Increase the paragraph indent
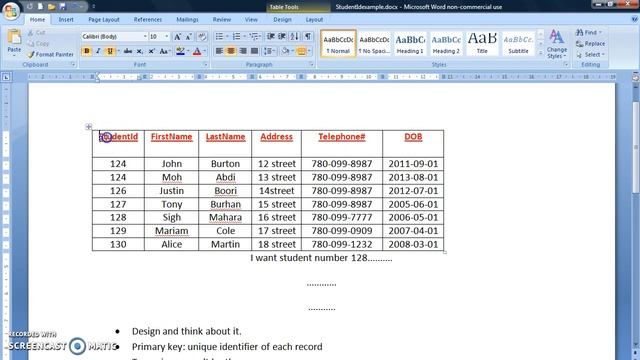640x360 pixels. pos(282,37)
